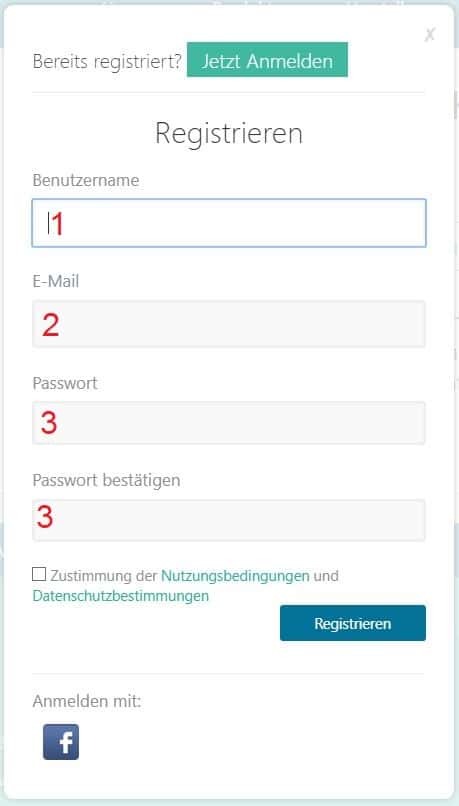Click the green Jetzt Anmelden button
Image resolution: width=459 pixels, height=806 pixels.
click(x=267, y=60)
